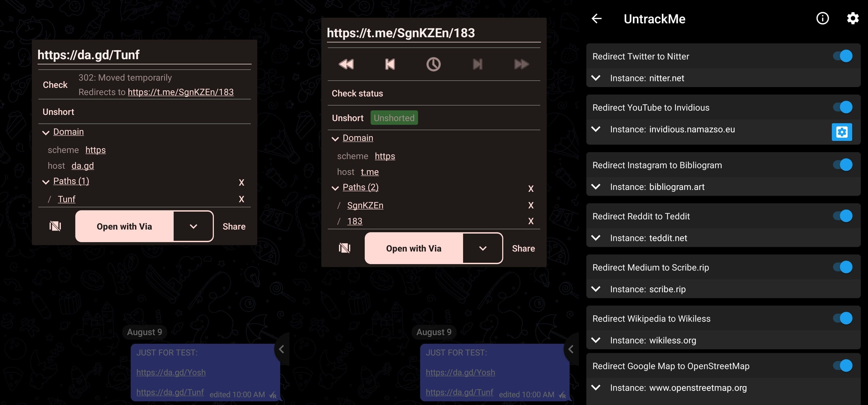The height and width of the screenshot is (405, 868).
Task: Click side arrow beside left chat message
Action: [282, 349]
